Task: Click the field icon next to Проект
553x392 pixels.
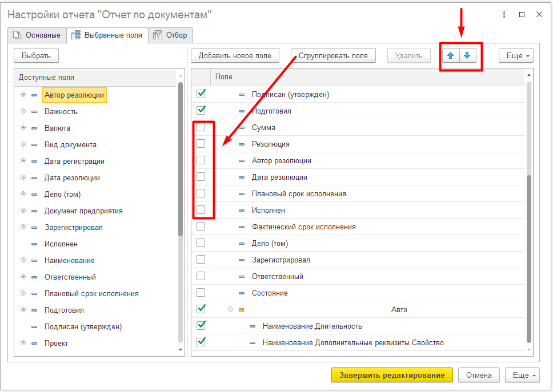Action: [x=34, y=343]
